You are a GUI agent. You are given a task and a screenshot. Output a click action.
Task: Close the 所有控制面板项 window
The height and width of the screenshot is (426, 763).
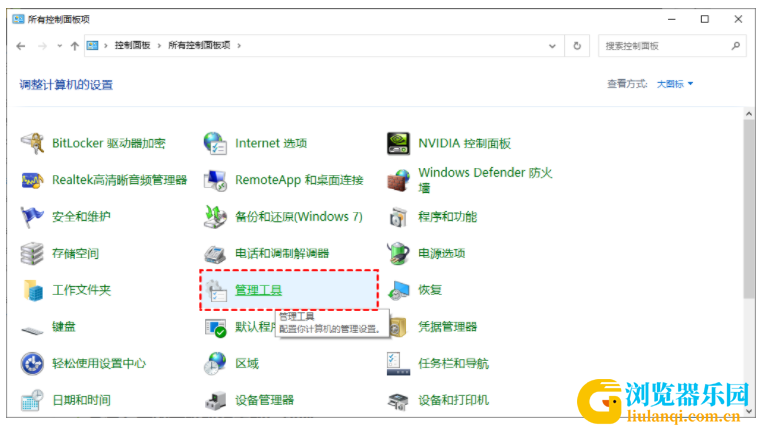(x=738, y=19)
